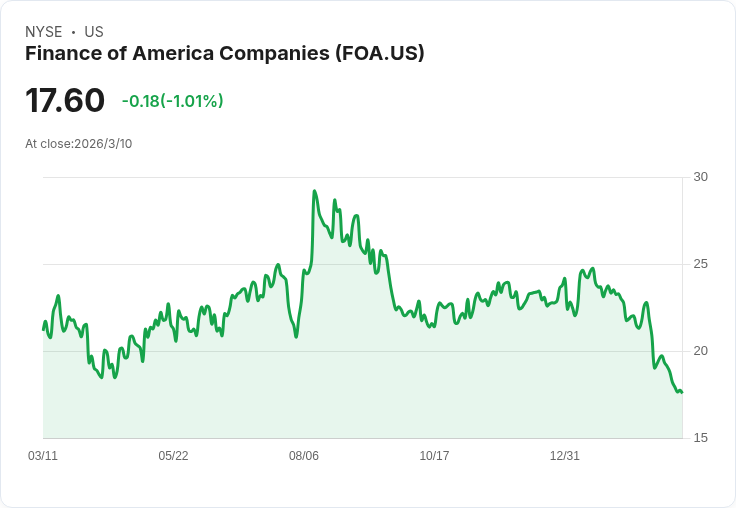Click the 25 value on the price axis
The height and width of the screenshot is (508, 736).
701,264
